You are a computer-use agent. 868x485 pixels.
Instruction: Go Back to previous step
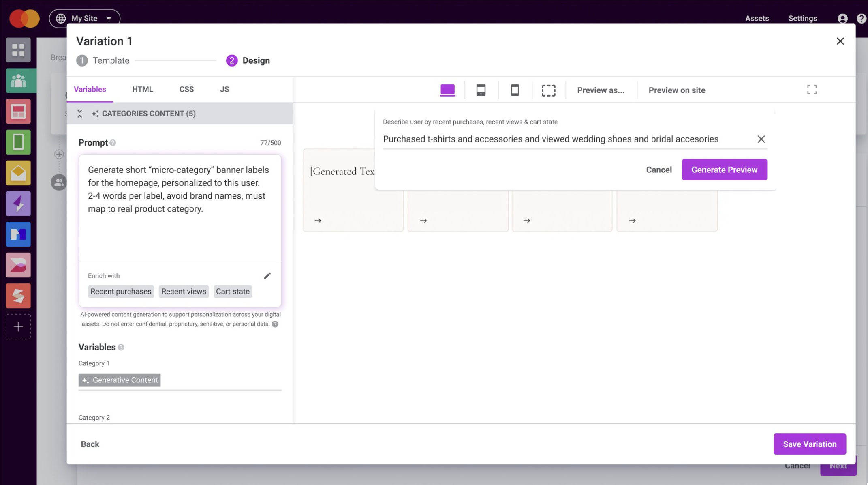(90, 444)
